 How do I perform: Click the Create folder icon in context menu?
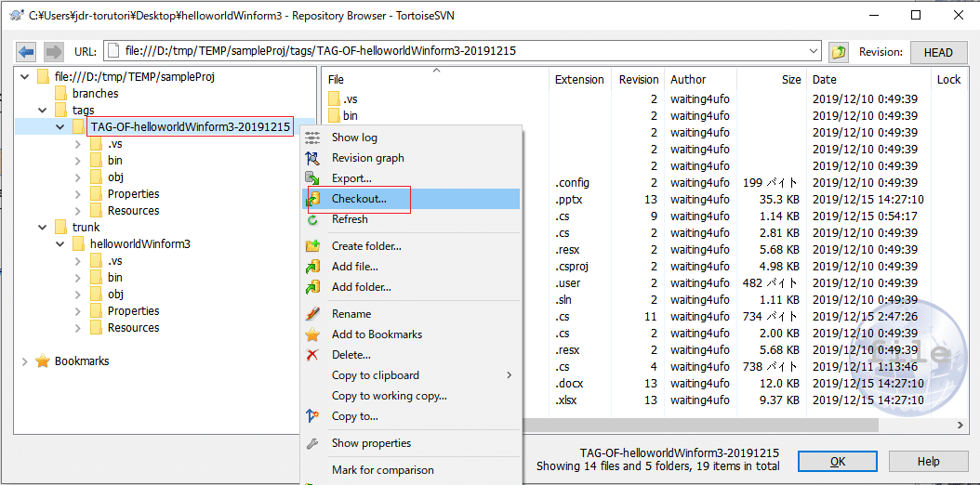(x=312, y=246)
